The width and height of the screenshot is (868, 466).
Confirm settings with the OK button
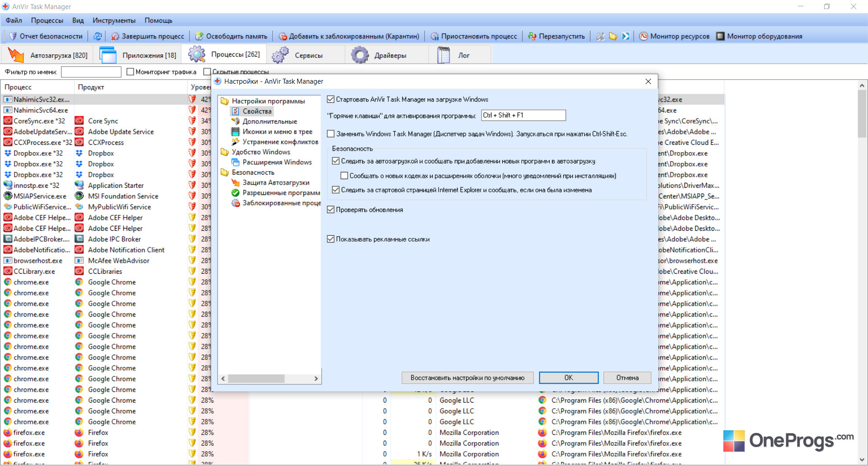click(569, 378)
